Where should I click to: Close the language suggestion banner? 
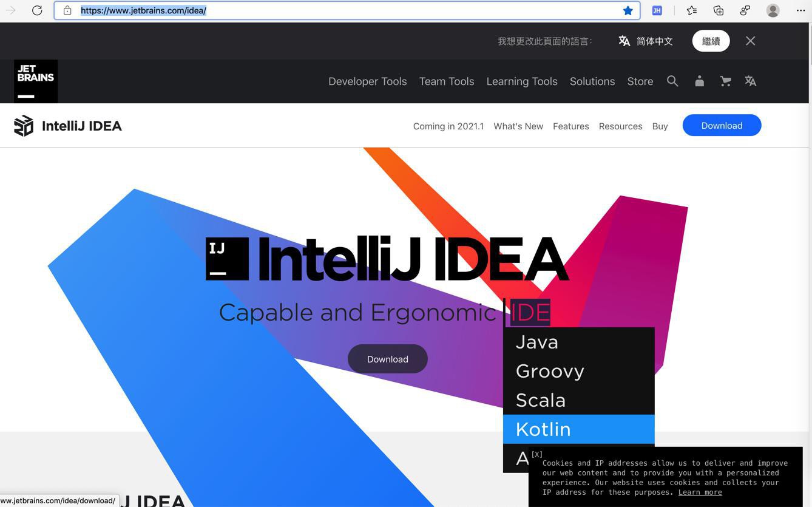(x=751, y=41)
